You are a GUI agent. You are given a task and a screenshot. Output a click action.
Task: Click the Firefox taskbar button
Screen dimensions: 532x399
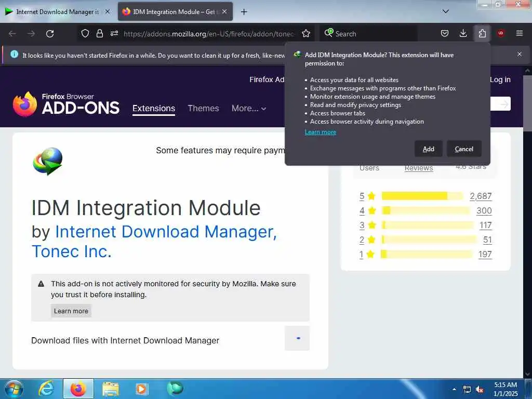point(78,389)
